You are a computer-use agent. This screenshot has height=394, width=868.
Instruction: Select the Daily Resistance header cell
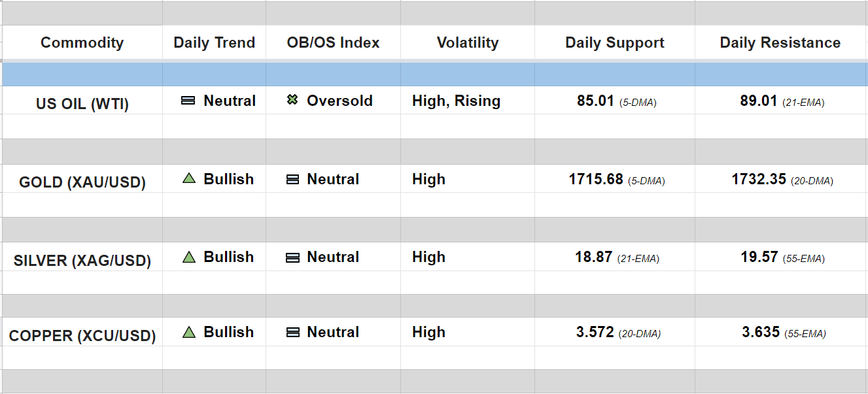pos(780,43)
